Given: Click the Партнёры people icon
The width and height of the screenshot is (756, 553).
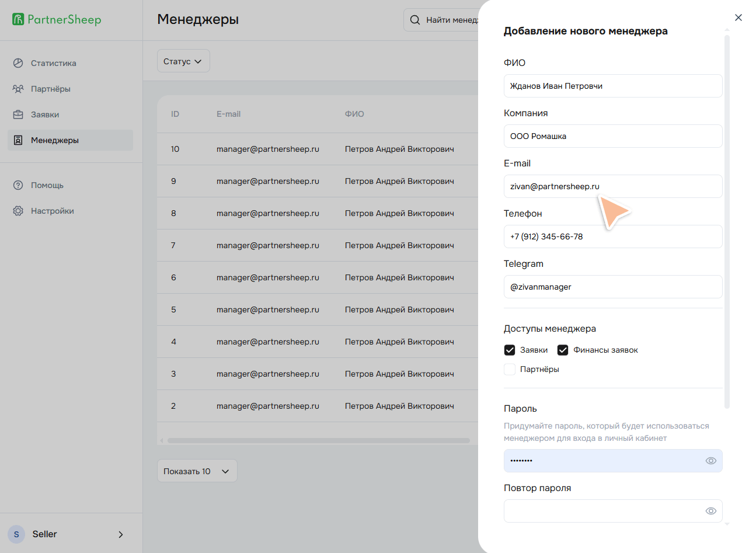Looking at the screenshot, I should coord(18,89).
